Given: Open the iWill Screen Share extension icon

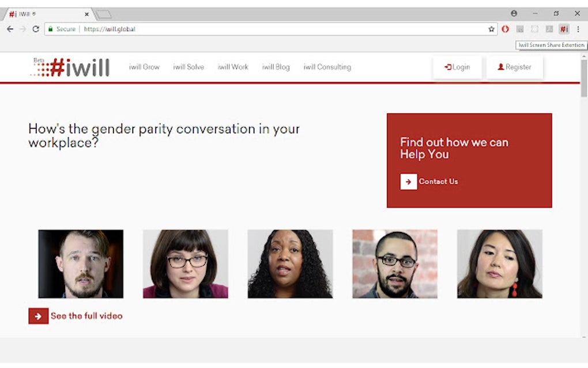Looking at the screenshot, I should click(x=564, y=29).
